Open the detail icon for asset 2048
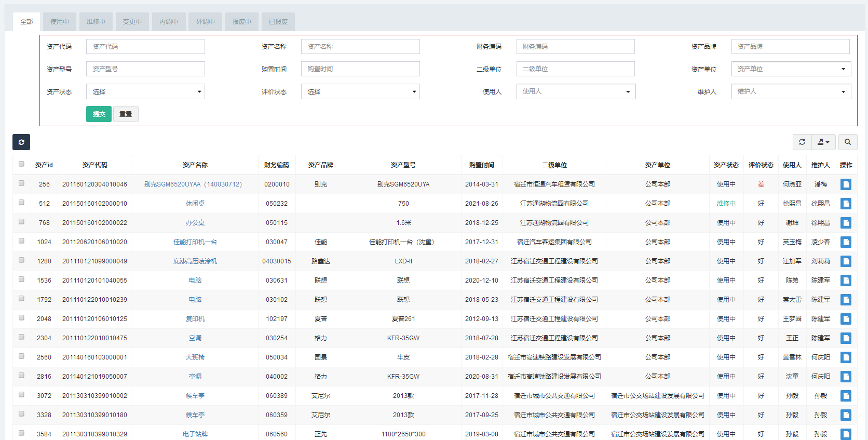This screenshot has height=440, width=868. coord(846,319)
